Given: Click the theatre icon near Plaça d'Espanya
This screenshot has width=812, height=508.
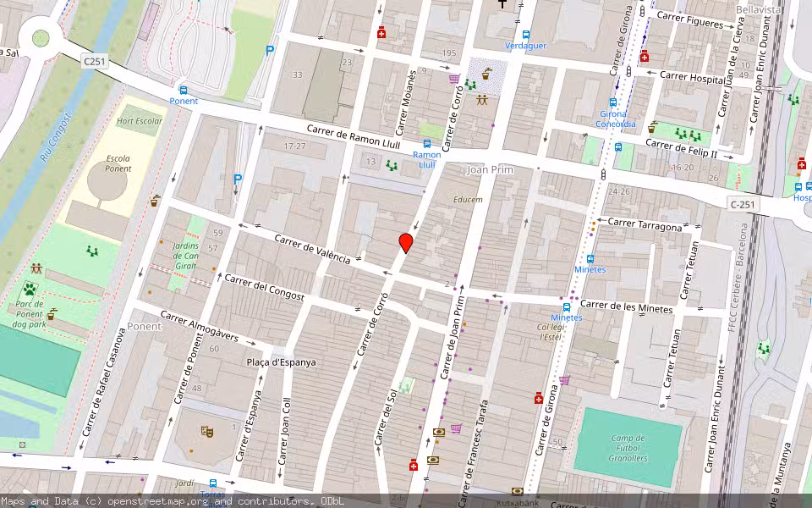Looking at the screenshot, I should [x=206, y=432].
